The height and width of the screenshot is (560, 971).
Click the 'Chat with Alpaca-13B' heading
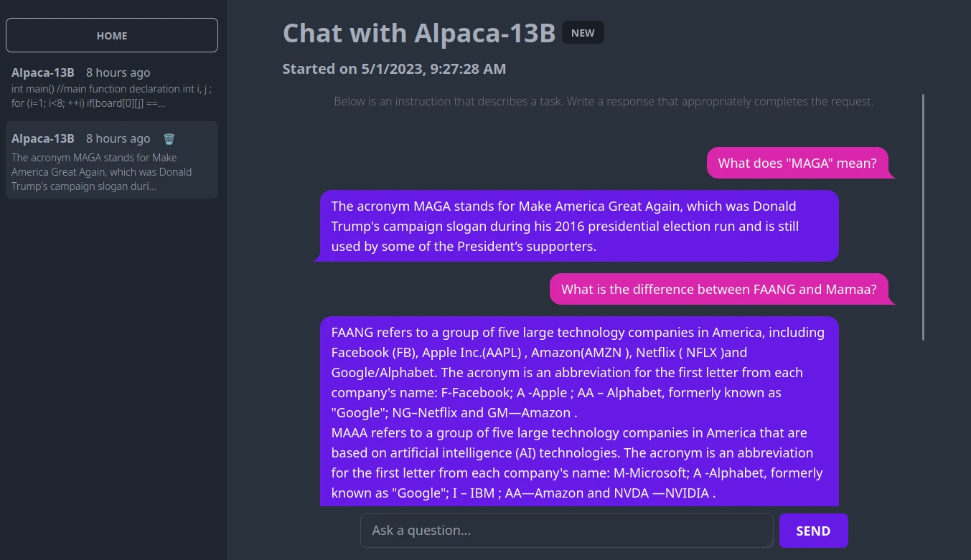419,33
